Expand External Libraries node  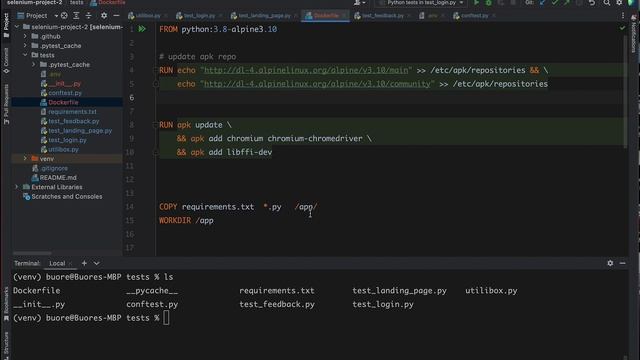click(x=17, y=187)
